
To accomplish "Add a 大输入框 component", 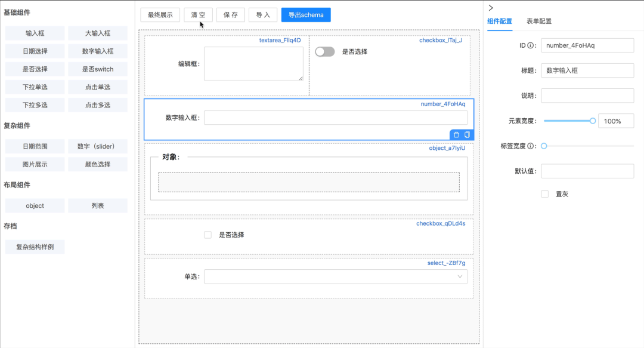I will pyautogui.click(x=98, y=33).
